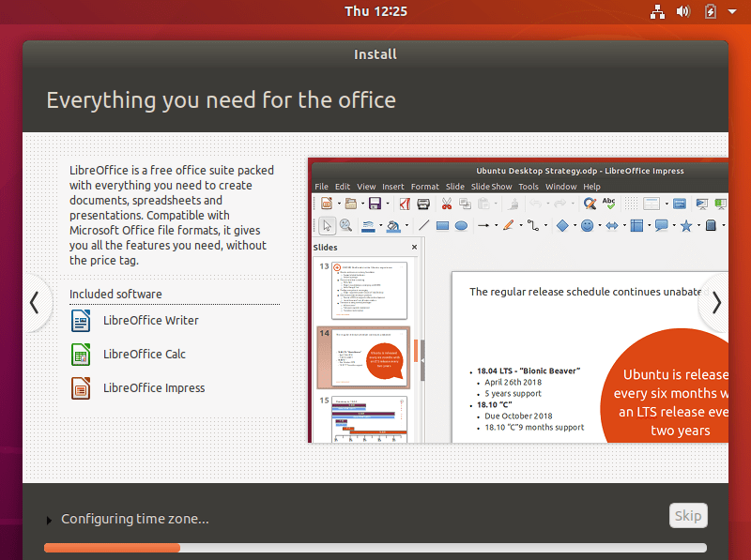Click the LibreOffice Calc spreadsheet icon
The image size is (751, 560).
tap(81, 355)
